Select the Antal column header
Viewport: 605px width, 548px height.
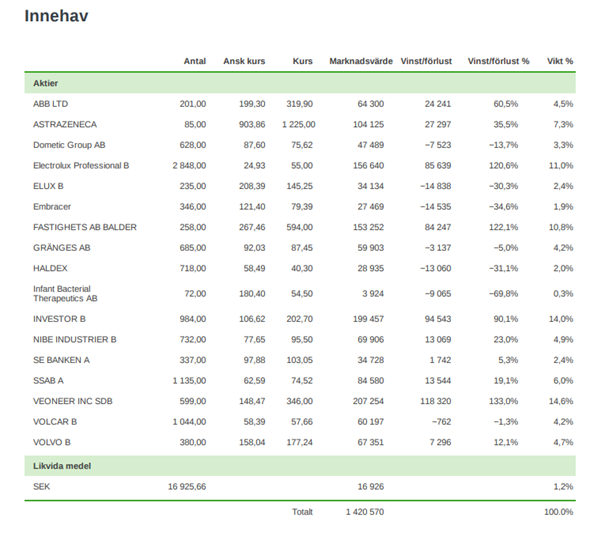(x=194, y=61)
